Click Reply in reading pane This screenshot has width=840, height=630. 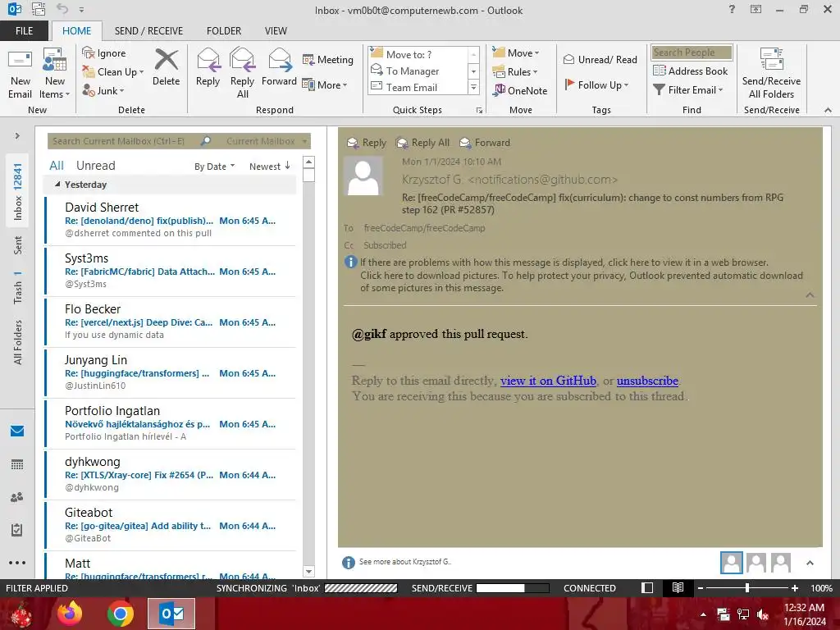pyautogui.click(x=367, y=143)
